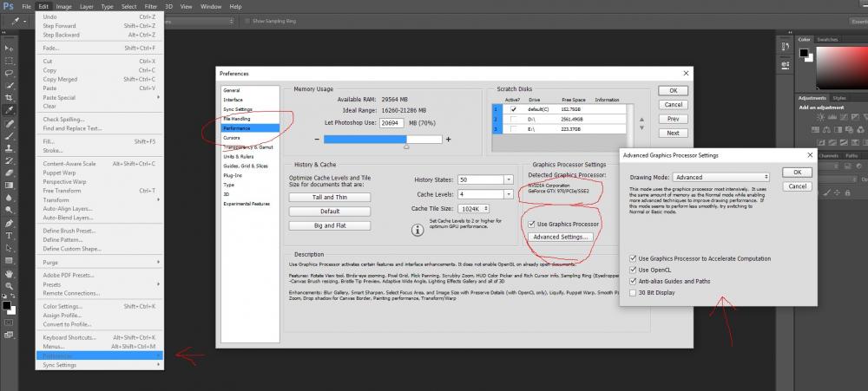The image size is (868, 391).
Task: Click foreground color swatch in toolbox
Action: [x=7, y=306]
